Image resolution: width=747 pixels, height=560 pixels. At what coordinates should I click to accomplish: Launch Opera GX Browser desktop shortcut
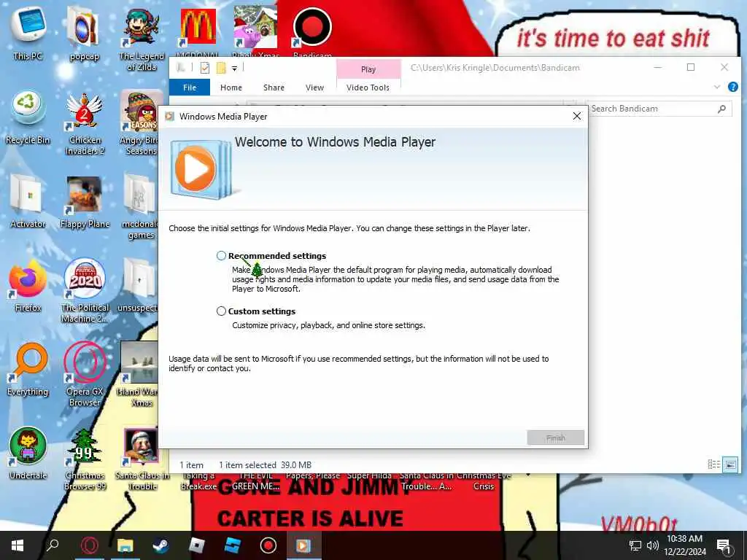[x=85, y=375]
